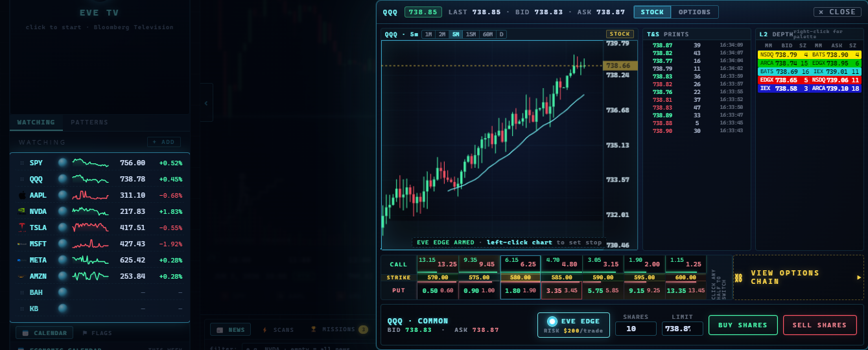Viewport: 868px width, 350px height.
Task: Click the AMZN Amazon logo icon
Action: (22, 276)
